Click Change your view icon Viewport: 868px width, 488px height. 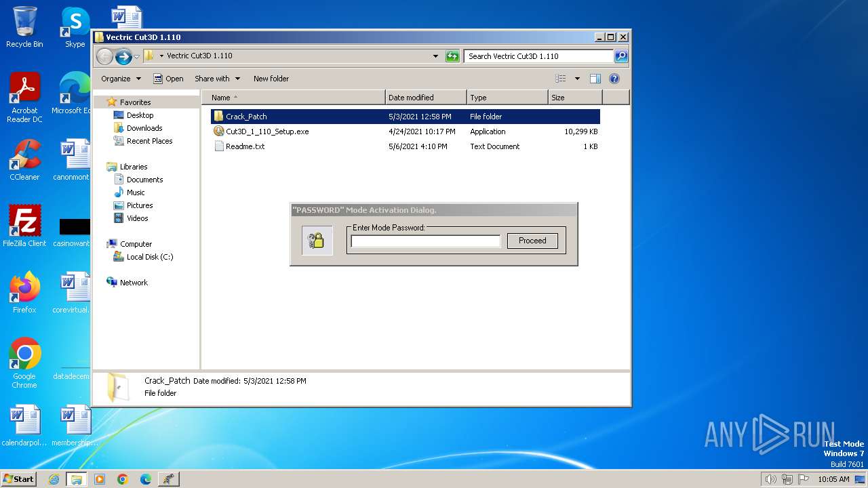tap(561, 79)
